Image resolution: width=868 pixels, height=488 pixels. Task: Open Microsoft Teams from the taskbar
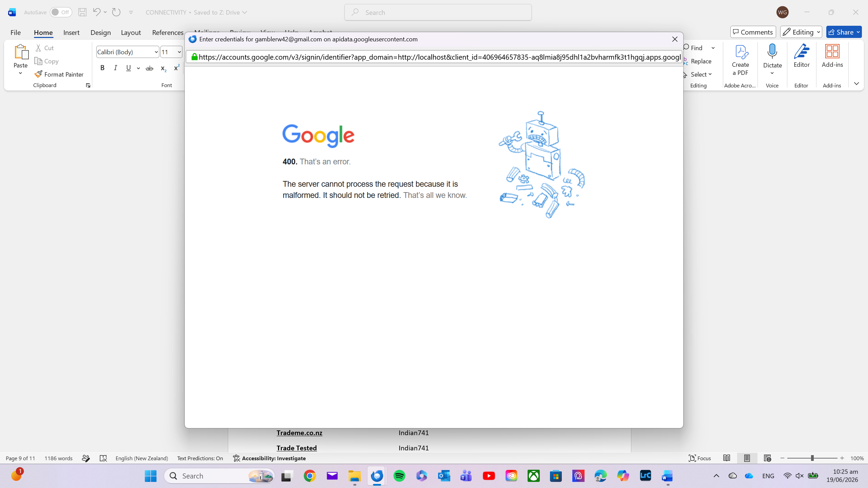coord(467,476)
